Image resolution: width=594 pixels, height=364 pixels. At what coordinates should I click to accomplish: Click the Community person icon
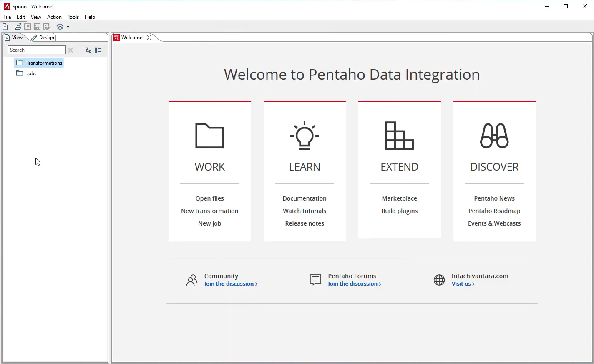click(x=192, y=280)
